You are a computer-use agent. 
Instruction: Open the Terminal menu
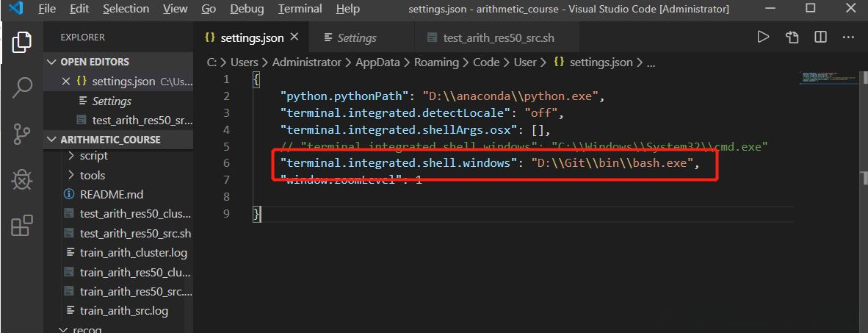[300, 9]
